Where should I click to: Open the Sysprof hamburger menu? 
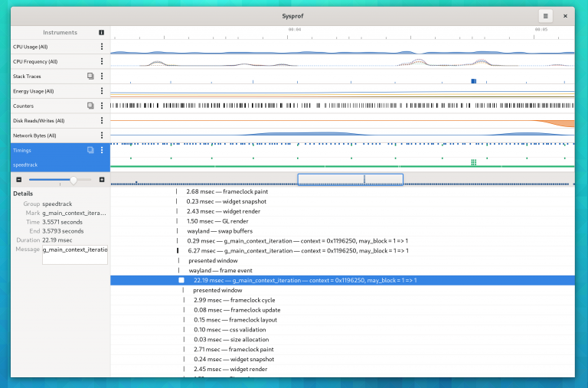(x=544, y=15)
